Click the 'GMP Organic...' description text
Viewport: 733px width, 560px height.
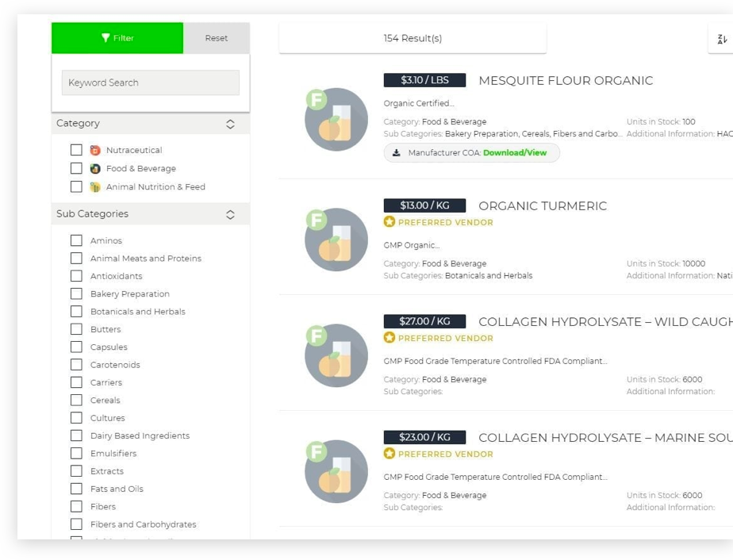tap(412, 245)
